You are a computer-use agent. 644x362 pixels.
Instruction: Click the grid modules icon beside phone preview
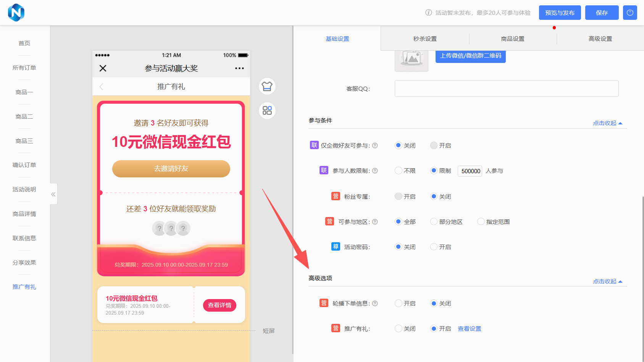[267, 111]
